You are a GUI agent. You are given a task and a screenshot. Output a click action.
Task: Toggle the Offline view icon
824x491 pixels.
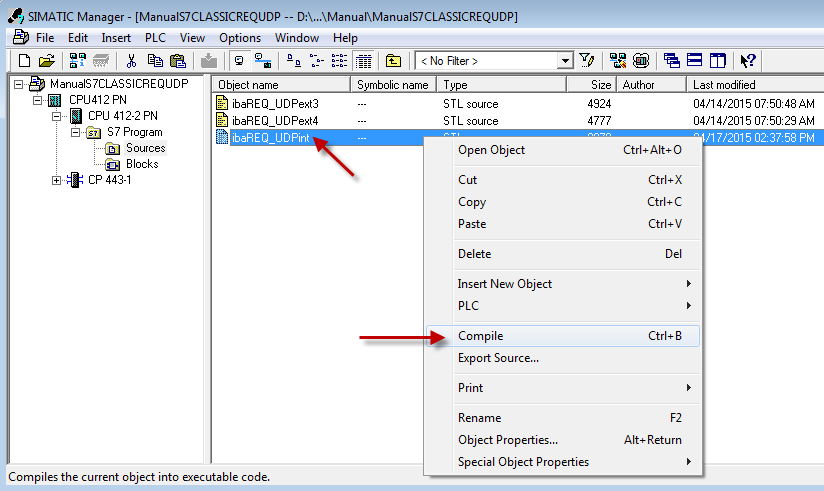(239, 61)
